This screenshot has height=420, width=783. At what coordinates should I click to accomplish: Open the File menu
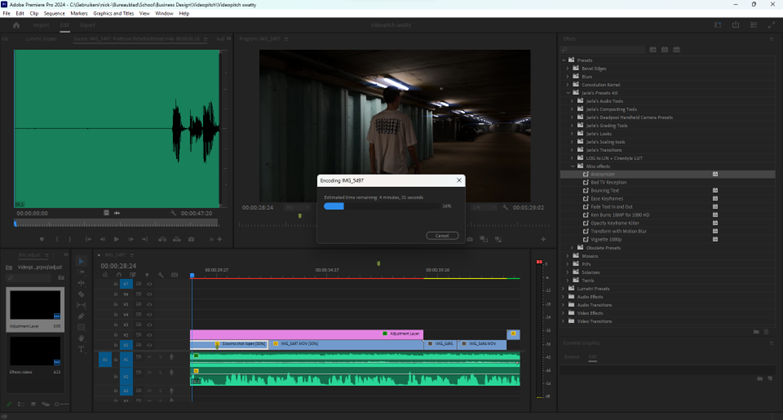(x=6, y=13)
